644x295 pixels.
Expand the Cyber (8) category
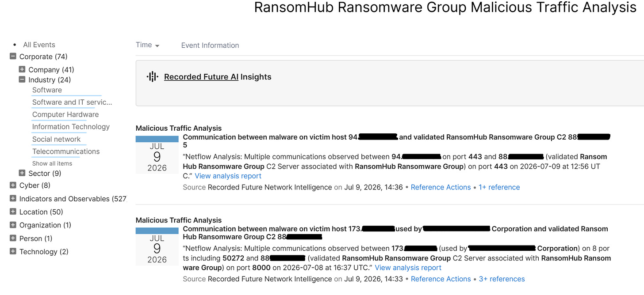pyautogui.click(x=13, y=185)
